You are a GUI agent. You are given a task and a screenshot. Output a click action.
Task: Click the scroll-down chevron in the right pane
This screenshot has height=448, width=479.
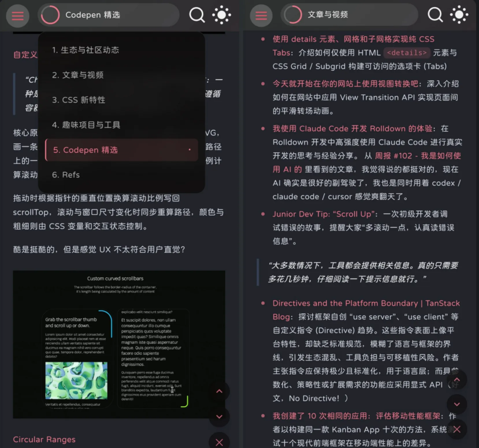(456, 404)
